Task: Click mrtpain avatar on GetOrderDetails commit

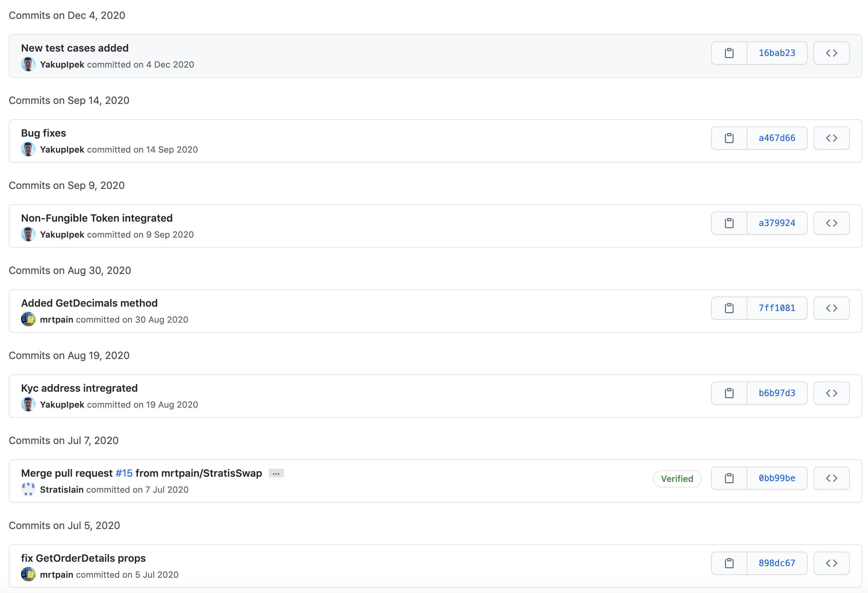Action: click(x=28, y=574)
